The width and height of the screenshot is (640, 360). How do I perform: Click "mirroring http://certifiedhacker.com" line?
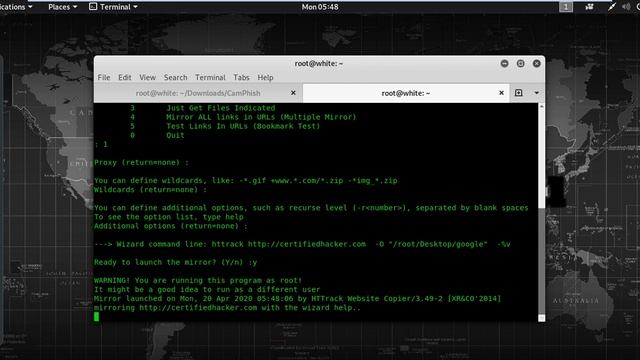[x=227, y=308]
